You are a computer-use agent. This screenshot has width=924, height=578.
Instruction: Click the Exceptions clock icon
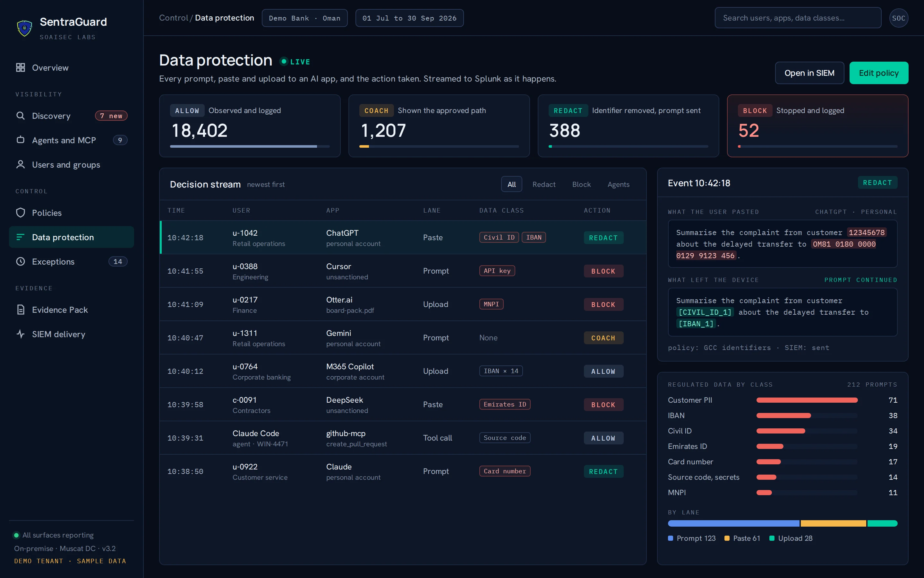pos(21,261)
